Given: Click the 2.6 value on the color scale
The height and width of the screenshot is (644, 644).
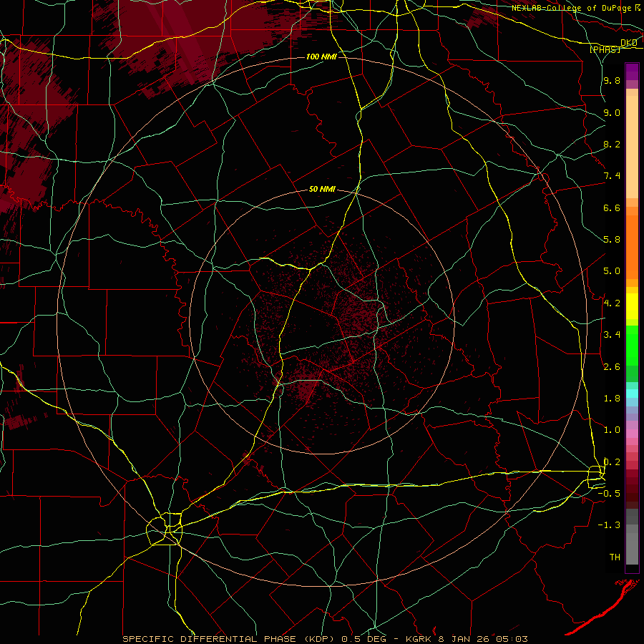Looking at the screenshot, I should [612, 367].
